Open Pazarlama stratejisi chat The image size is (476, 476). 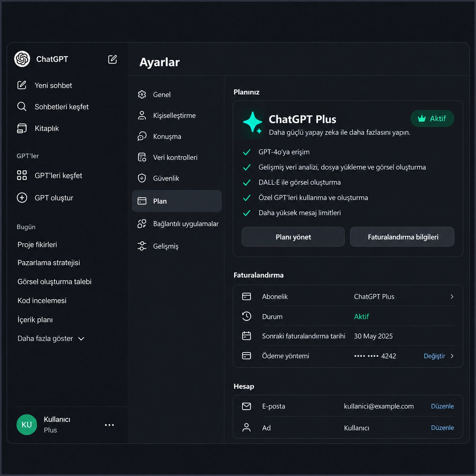pos(49,263)
